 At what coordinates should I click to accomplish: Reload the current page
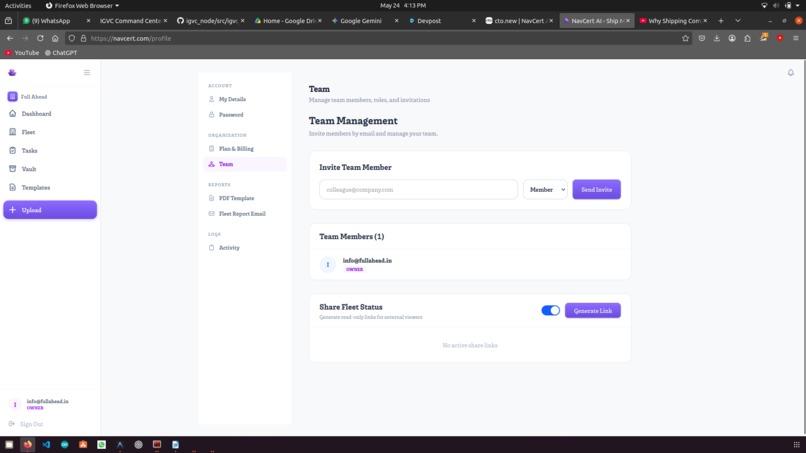[x=40, y=38]
